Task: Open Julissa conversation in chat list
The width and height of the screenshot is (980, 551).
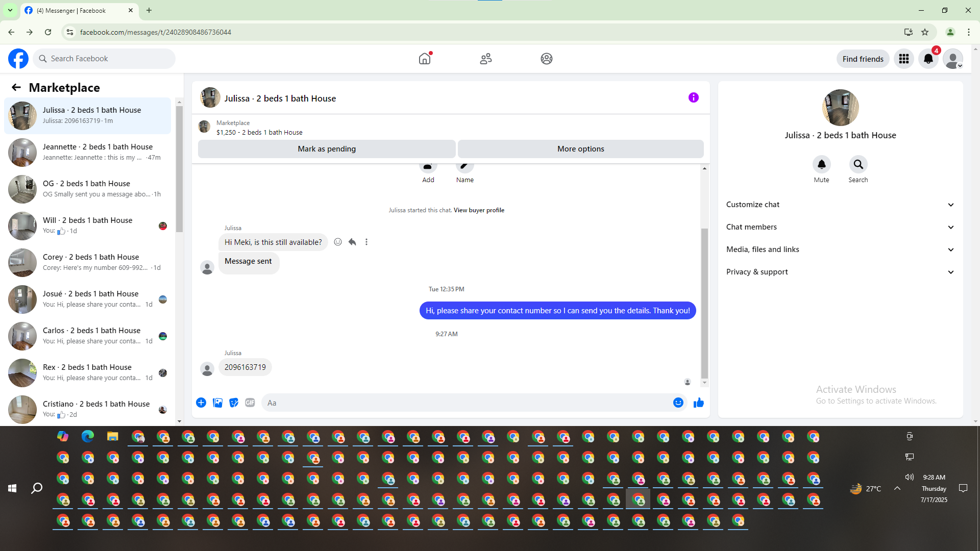Action: 88,116
